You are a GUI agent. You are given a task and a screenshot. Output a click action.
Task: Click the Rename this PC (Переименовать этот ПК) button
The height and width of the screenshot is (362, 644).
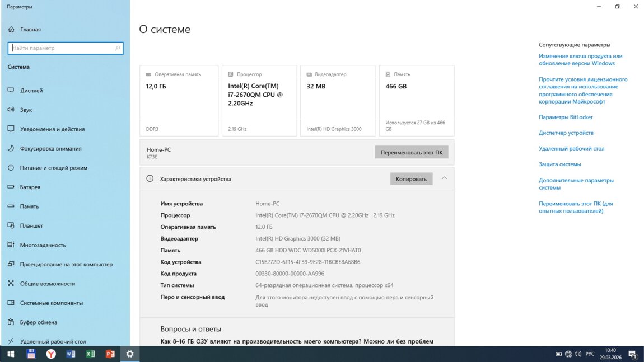pyautogui.click(x=412, y=152)
